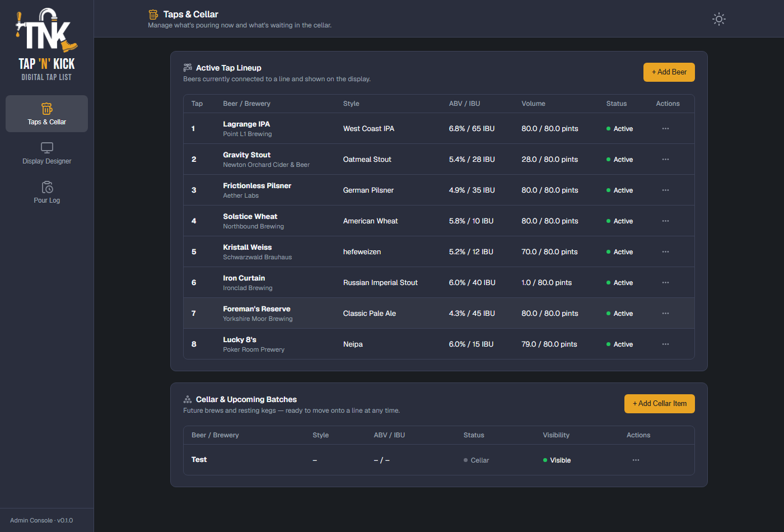The image size is (784, 532).
Task: Select the Lagrange IPA beer name
Action: [246, 124]
